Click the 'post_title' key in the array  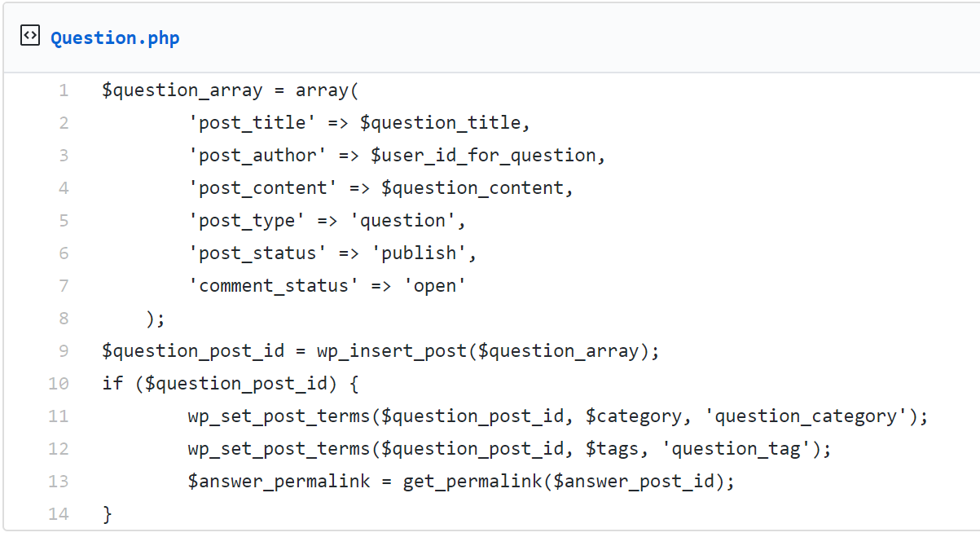(252, 123)
